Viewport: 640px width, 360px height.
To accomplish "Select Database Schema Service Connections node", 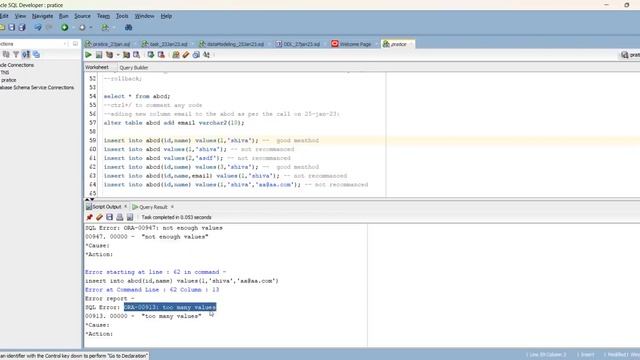I will click(37, 87).
